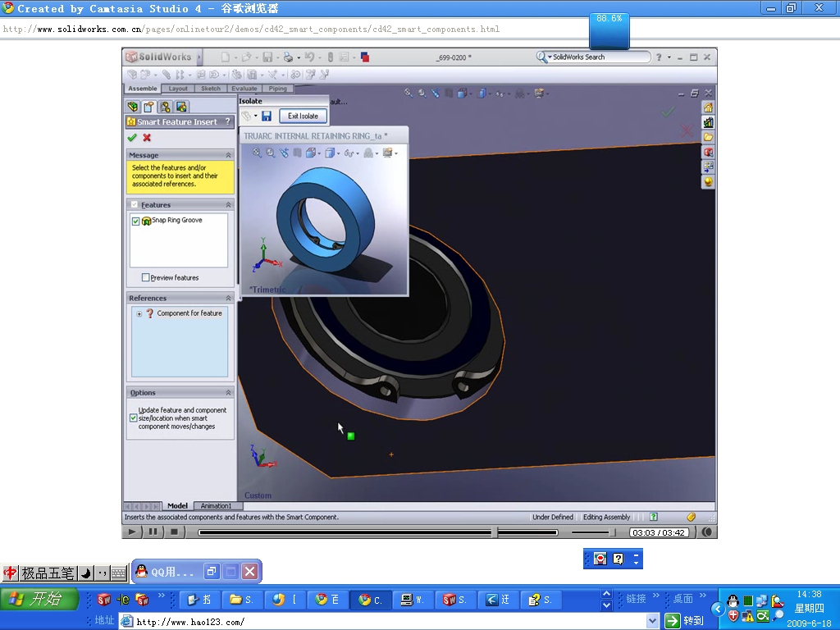Open the browser address bar dropdown arrow
Viewport: 840px width, 630px height.
(x=652, y=621)
